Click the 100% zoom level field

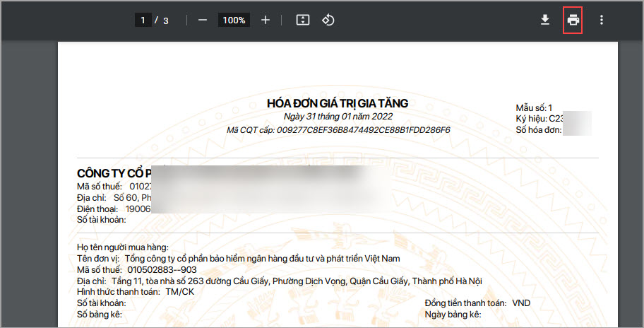pyautogui.click(x=234, y=20)
